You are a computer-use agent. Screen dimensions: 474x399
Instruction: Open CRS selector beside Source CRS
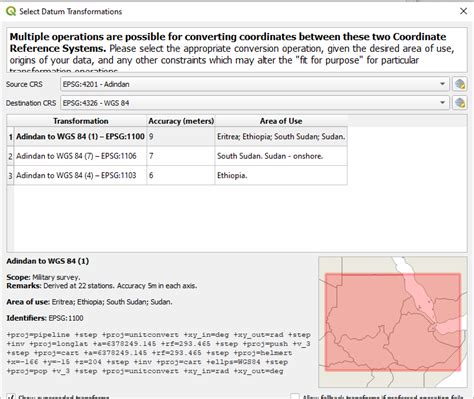click(x=460, y=84)
